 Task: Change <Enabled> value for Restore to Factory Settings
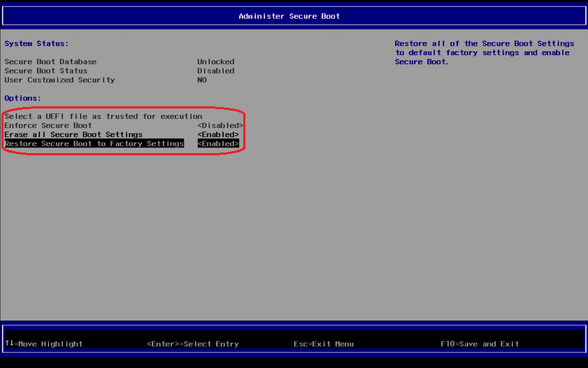tap(218, 143)
